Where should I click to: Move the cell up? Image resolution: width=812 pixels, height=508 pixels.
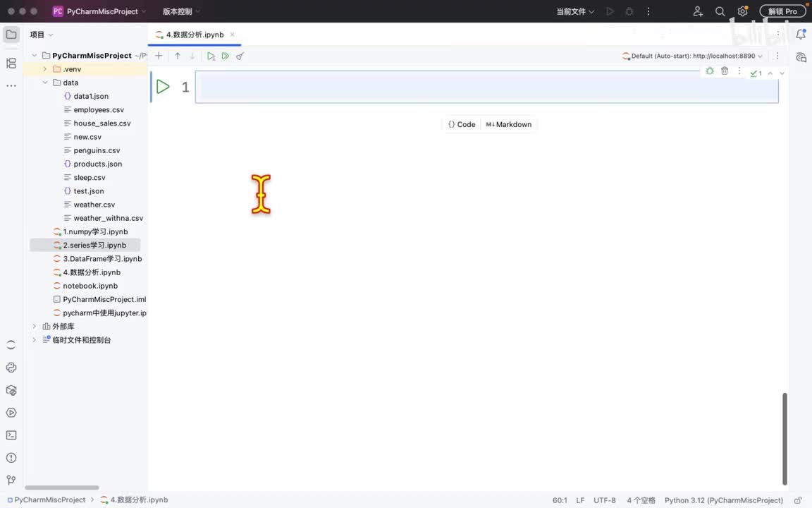[x=178, y=56]
